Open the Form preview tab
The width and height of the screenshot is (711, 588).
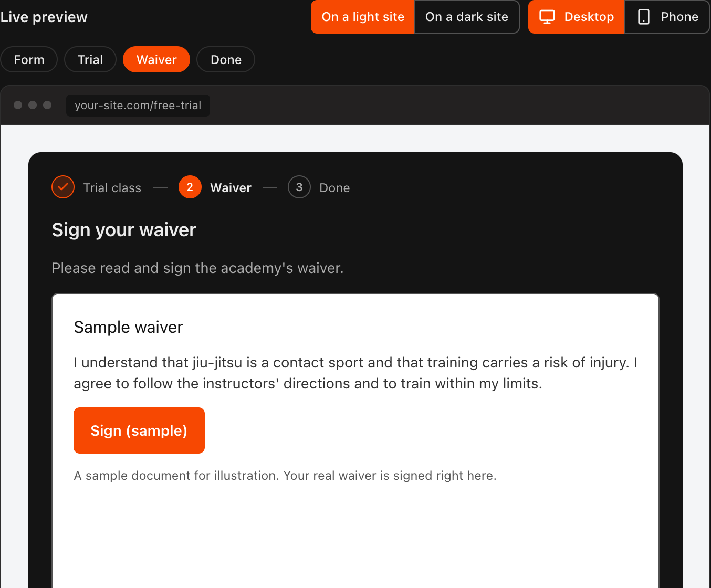coord(29,59)
